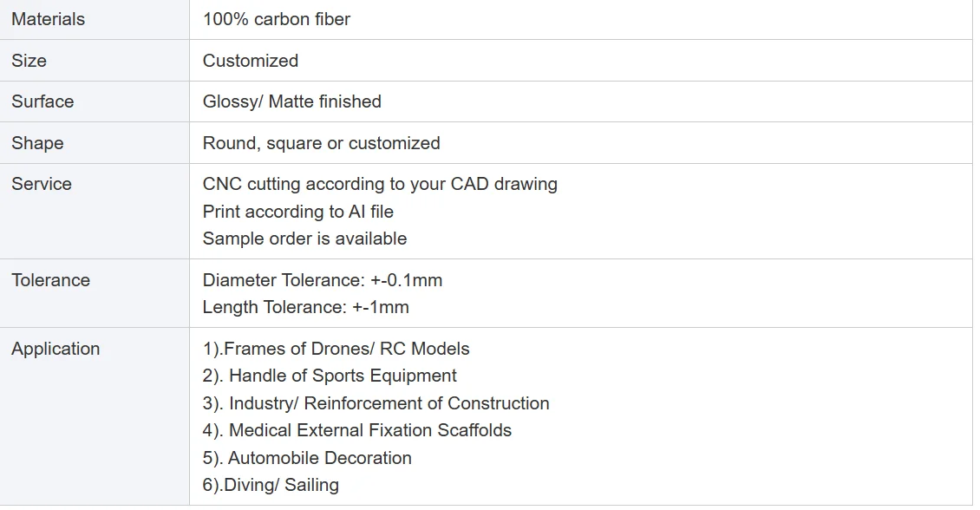Viewport: 980px width, 510px height.
Task: Click 'Sample order is available' text
Action: (304, 239)
